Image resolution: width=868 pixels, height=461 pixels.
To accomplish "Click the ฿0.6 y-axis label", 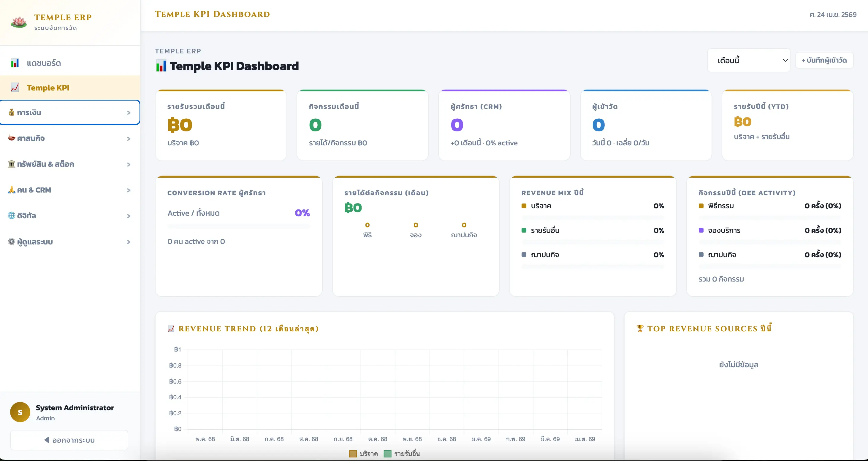I will (175, 381).
